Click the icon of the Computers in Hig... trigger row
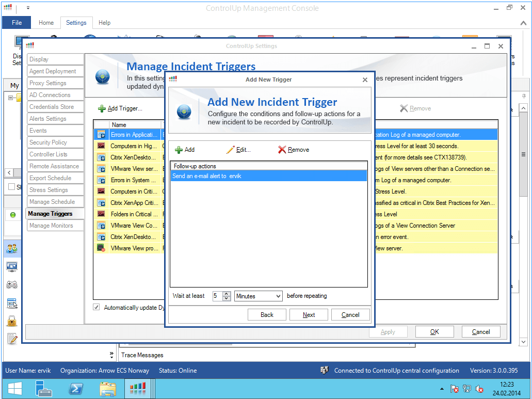 tap(101, 146)
